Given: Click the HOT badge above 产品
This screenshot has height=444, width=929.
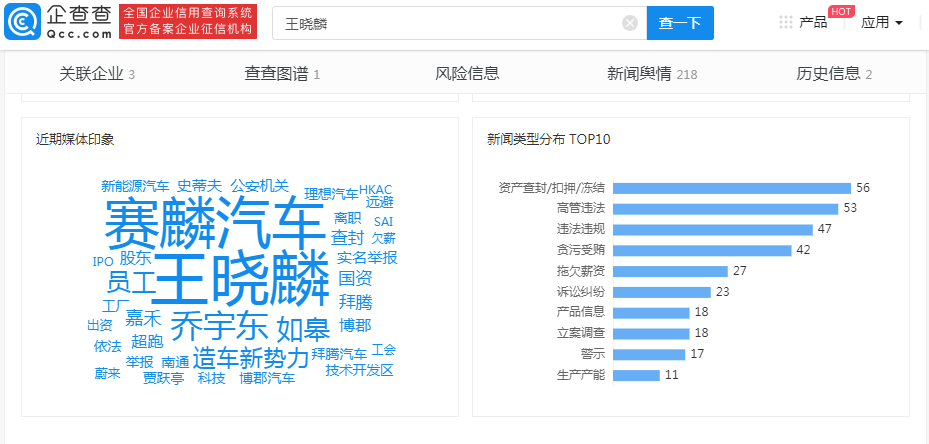Looking at the screenshot, I should tap(841, 11).
